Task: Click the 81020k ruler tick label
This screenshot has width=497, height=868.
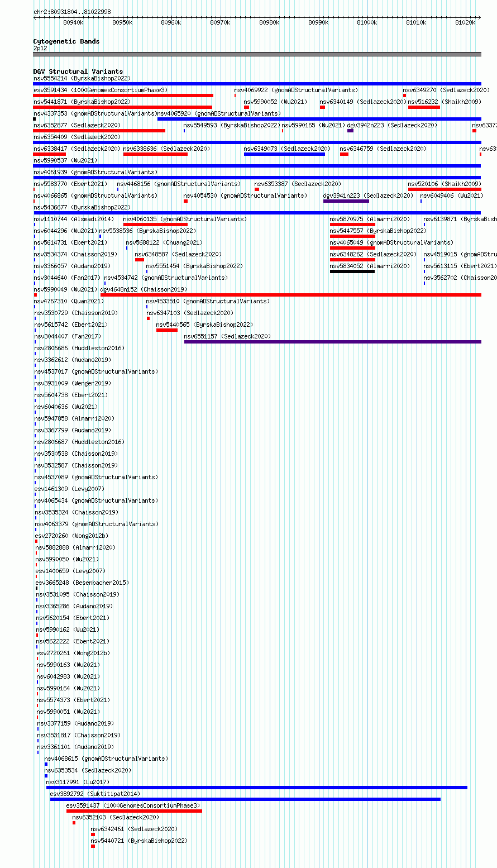Action: pos(465,22)
